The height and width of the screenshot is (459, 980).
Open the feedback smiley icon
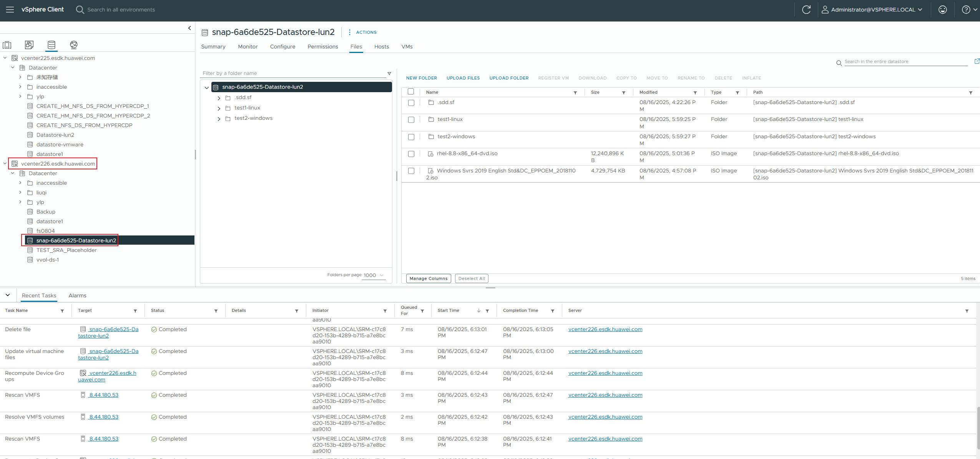[x=943, y=10]
